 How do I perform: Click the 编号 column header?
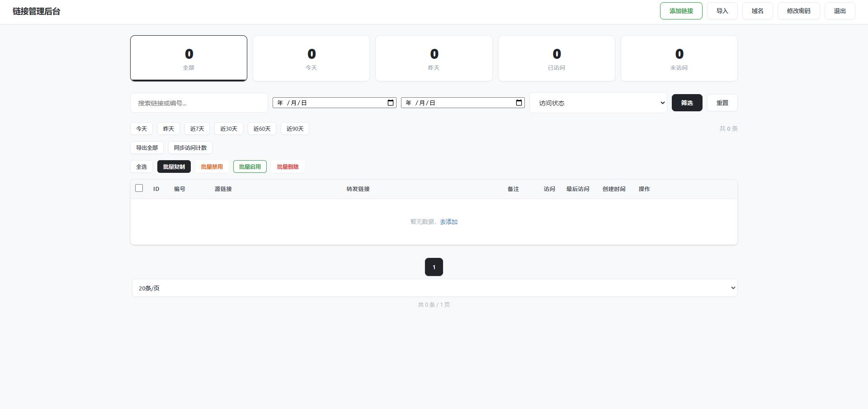pos(179,189)
